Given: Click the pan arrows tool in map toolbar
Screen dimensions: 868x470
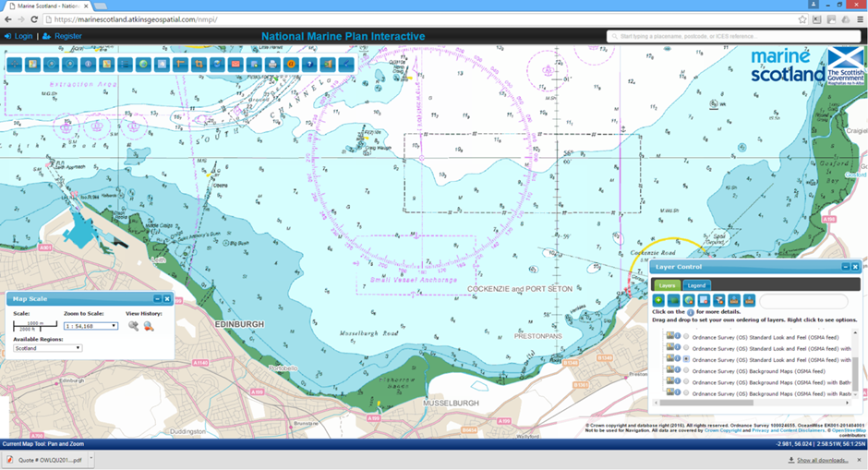Looking at the screenshot, I should pyautogui.click(x=14, y=65).
